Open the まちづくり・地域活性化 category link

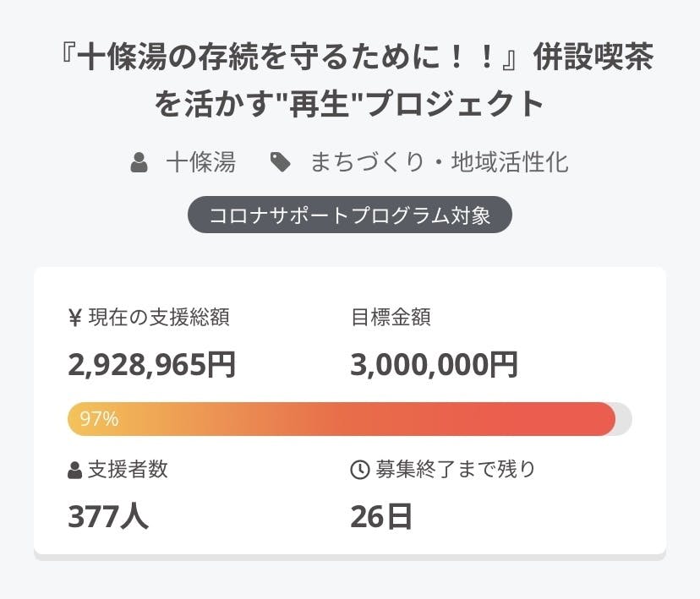click(x=439, y=162)
